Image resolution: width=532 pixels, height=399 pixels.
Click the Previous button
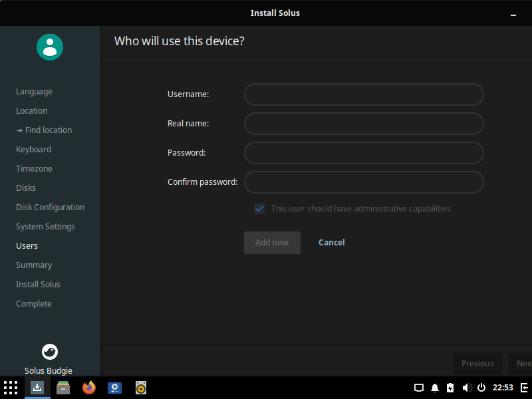(477, 363)
